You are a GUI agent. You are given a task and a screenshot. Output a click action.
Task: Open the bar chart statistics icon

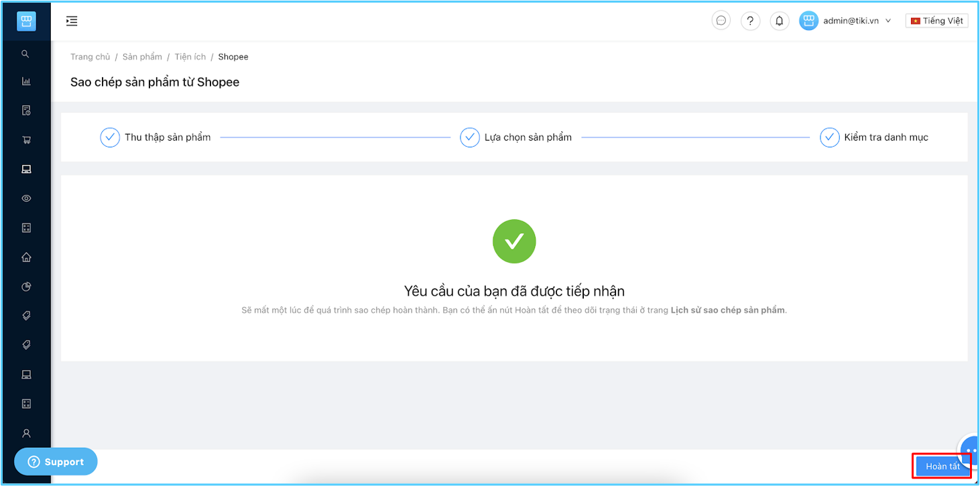(x=26, y=82)
